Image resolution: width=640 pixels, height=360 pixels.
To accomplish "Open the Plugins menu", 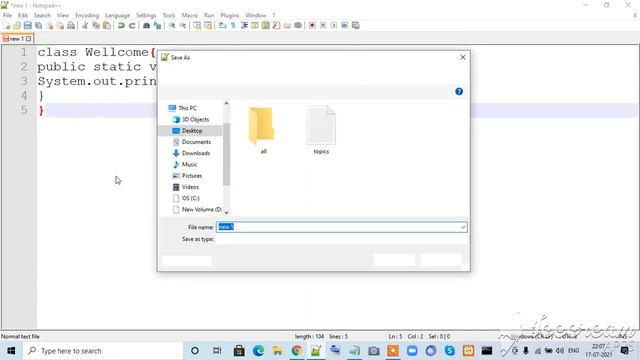I will coord(230,15).
